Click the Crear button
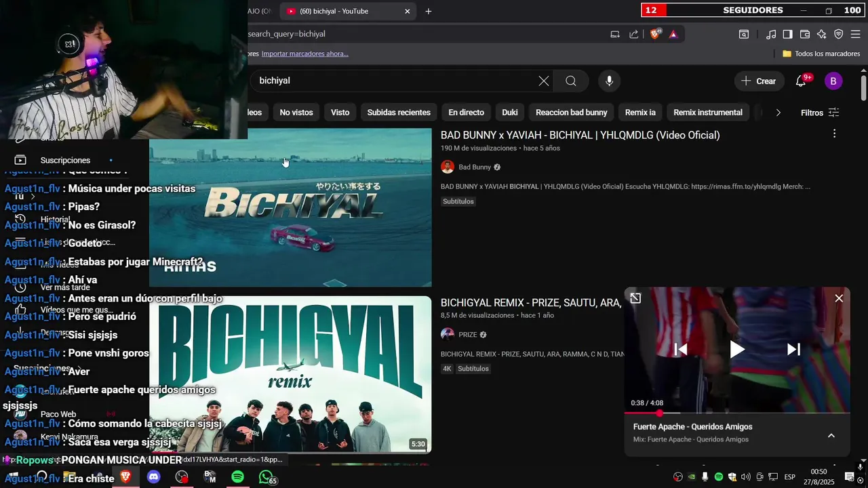This screenshot has height=488, width=868. coord(758,81)
